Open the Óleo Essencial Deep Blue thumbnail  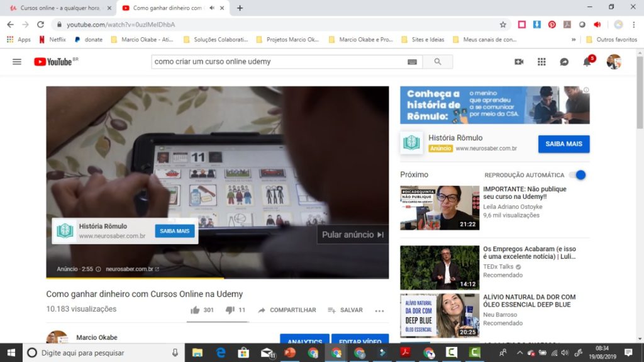[x=440, y=316]
